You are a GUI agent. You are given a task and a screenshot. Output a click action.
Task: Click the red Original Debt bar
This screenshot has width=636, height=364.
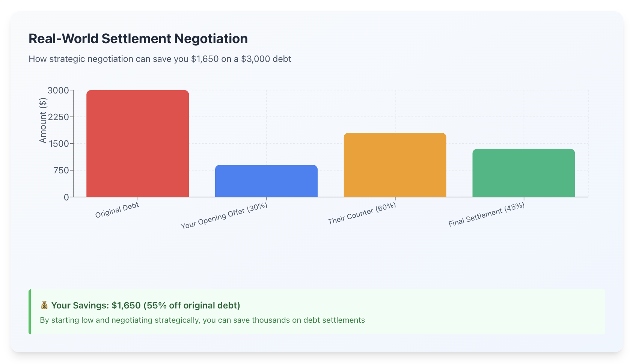[137, 143]
